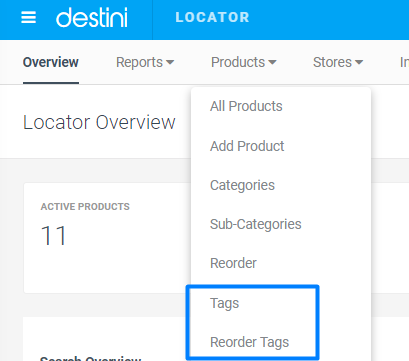Switch to the Overview tab
Viewport: 409px width, 361px height.
(51, 62)
